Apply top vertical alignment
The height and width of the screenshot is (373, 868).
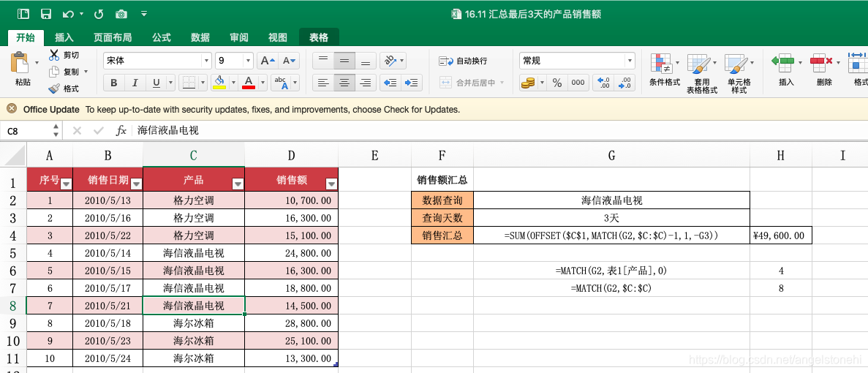[x=323, y=60]
